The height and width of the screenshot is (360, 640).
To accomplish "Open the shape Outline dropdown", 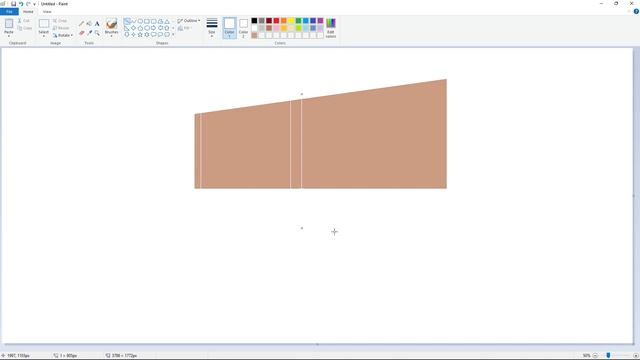I will 189,21.
